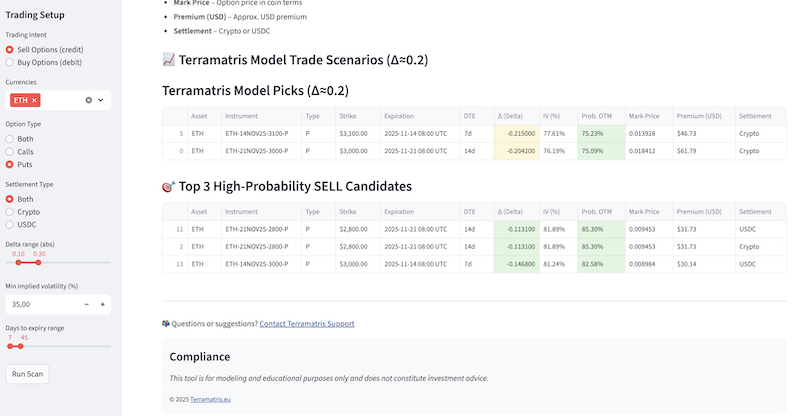Click the Run Scan button
This screenshot has height=416, width=800.
click(x=27, y=374)
